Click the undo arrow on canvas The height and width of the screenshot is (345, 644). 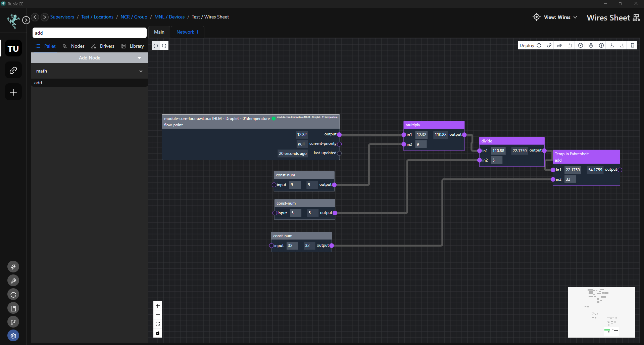pos(156,46)
